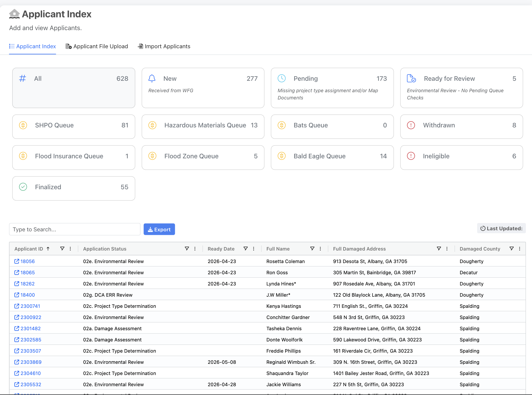Click the Jackie Williams name cell
This screenshot has height=395, width=532.
pos(284,384)
